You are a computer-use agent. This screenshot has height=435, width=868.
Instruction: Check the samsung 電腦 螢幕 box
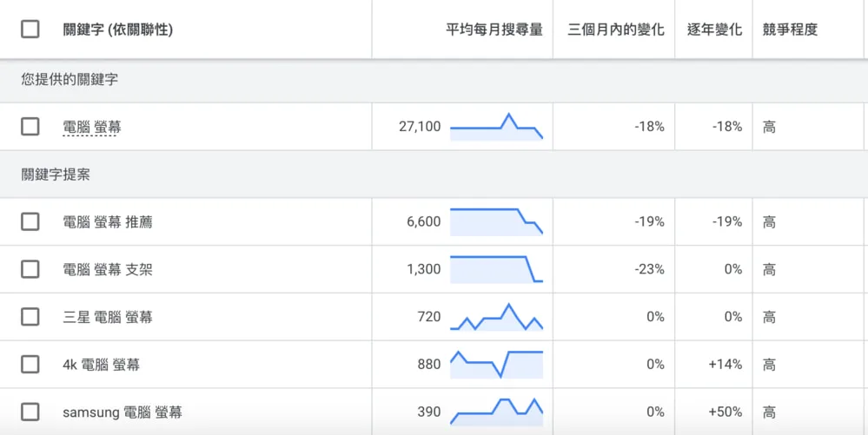pyautogui.click(x=30, y=412)
